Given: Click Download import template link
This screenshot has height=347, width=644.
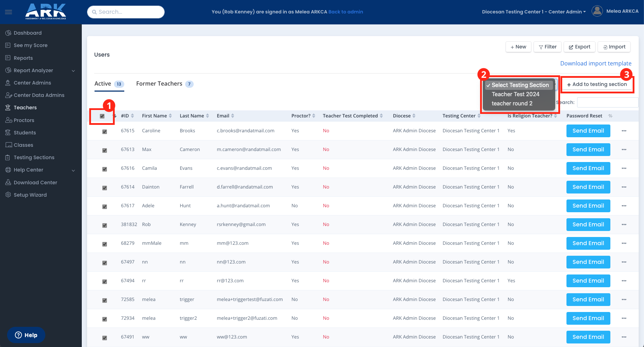Looking at the screenshot, I should [595, 63].
